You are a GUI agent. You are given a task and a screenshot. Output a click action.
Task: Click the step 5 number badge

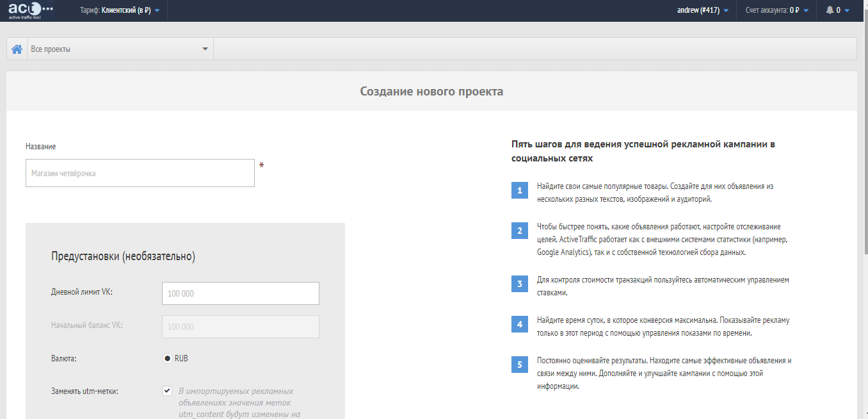pyautogui.click(x=520, y=365)
